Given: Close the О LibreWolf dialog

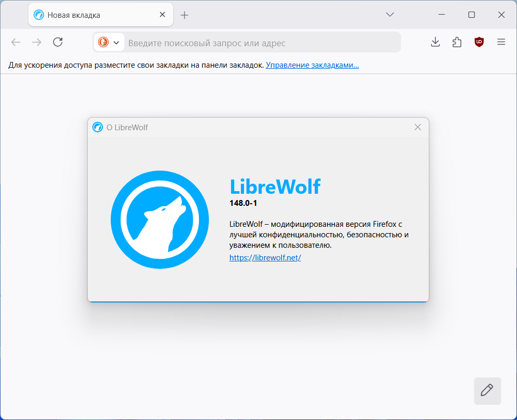Looking at the screenshot, I should 417,127.
